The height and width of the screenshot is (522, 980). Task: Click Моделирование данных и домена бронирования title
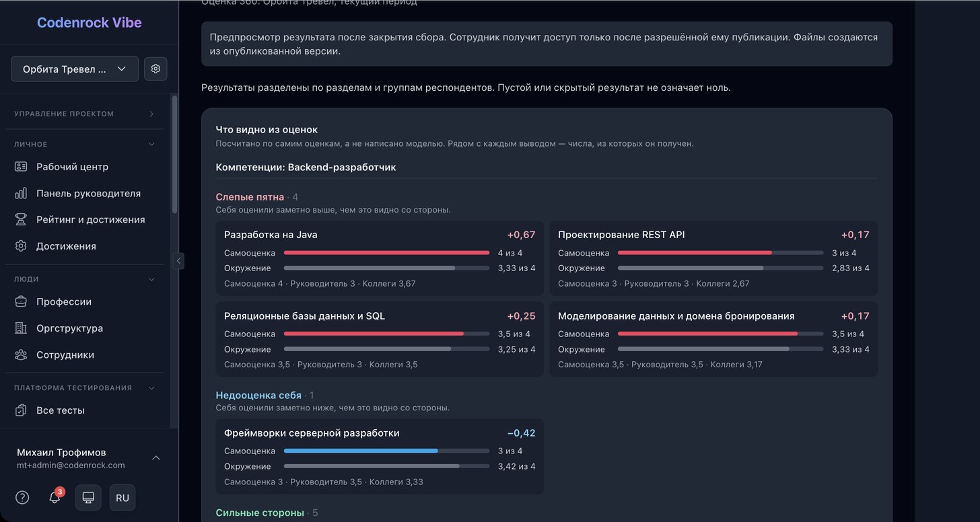point(676,316)
